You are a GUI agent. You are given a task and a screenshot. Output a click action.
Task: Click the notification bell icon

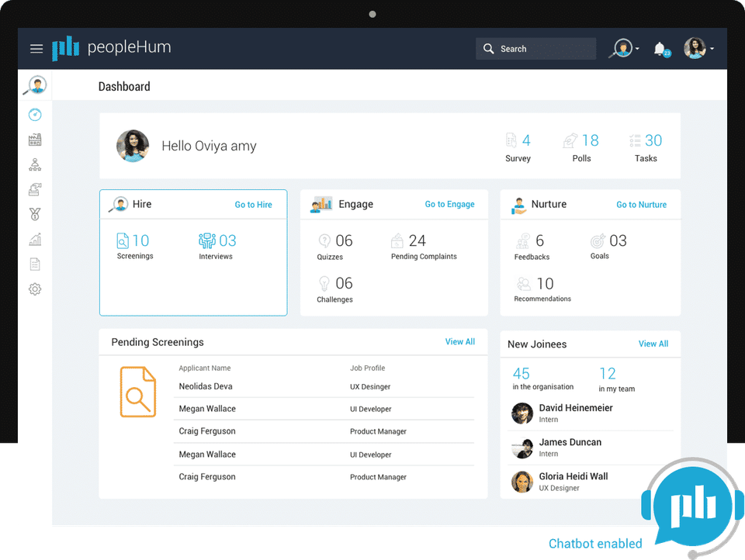tap(660, 49)
